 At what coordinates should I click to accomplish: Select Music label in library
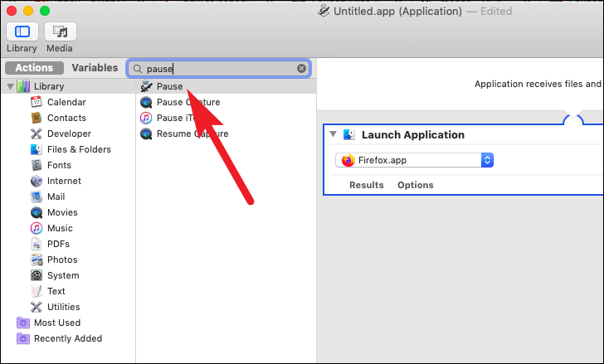coord(60,228)
